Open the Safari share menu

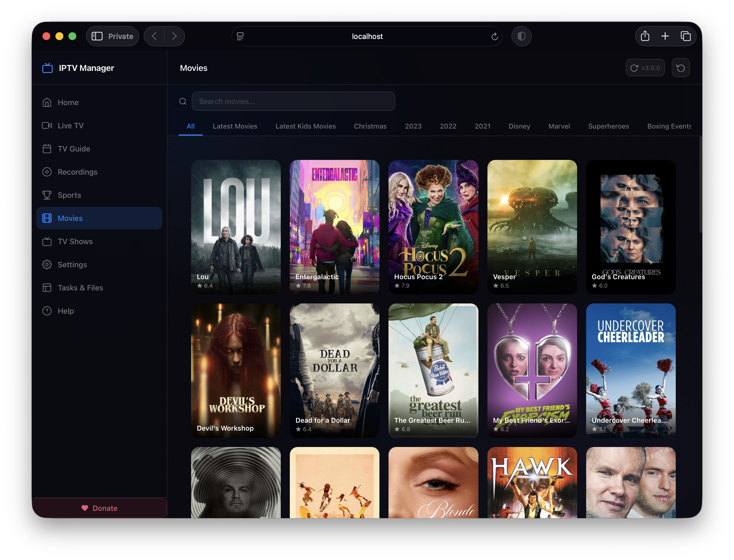coord(645,36)
